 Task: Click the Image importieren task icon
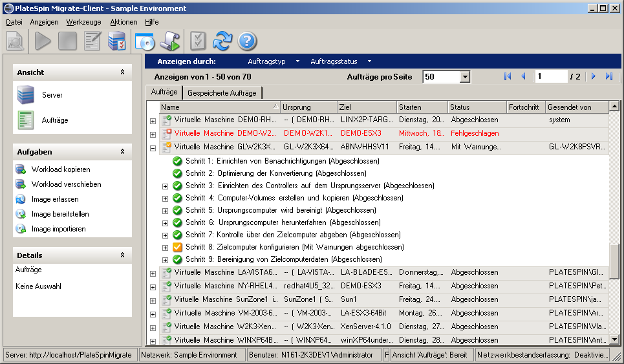tap(20, 229)
